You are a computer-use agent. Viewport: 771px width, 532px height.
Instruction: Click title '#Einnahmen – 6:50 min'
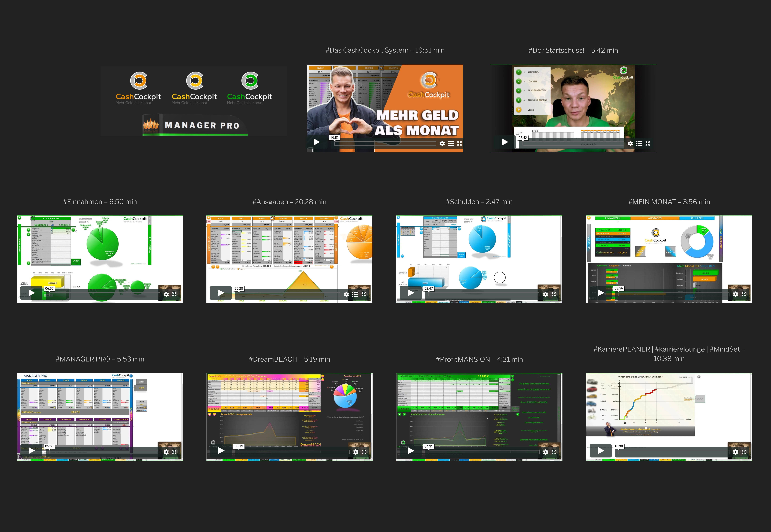point(100,202)
